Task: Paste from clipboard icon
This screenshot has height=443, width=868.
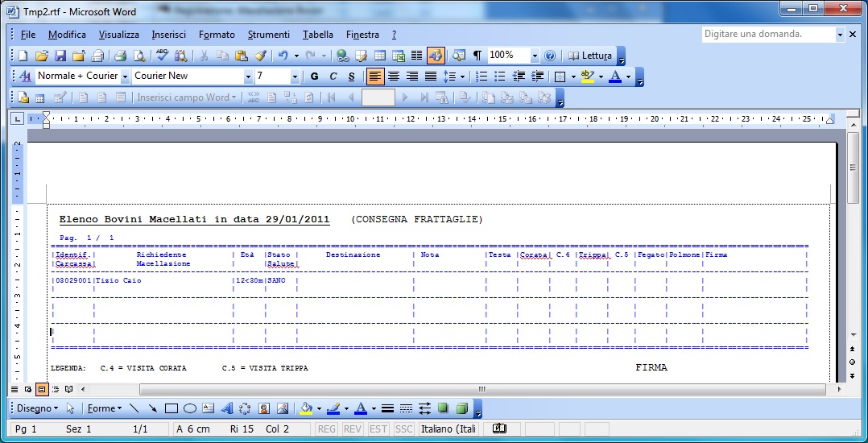Action: 241,56
